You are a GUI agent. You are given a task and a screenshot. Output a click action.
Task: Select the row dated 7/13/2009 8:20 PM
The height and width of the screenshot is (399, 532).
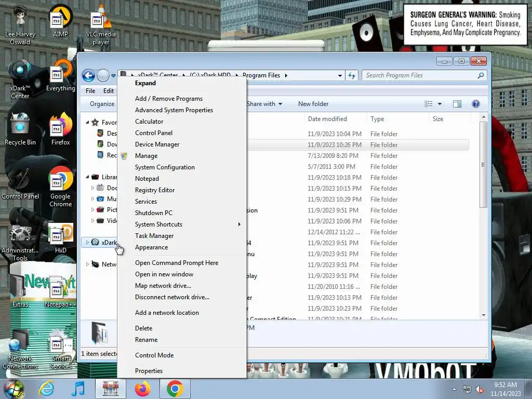click(x=358, y=156)
